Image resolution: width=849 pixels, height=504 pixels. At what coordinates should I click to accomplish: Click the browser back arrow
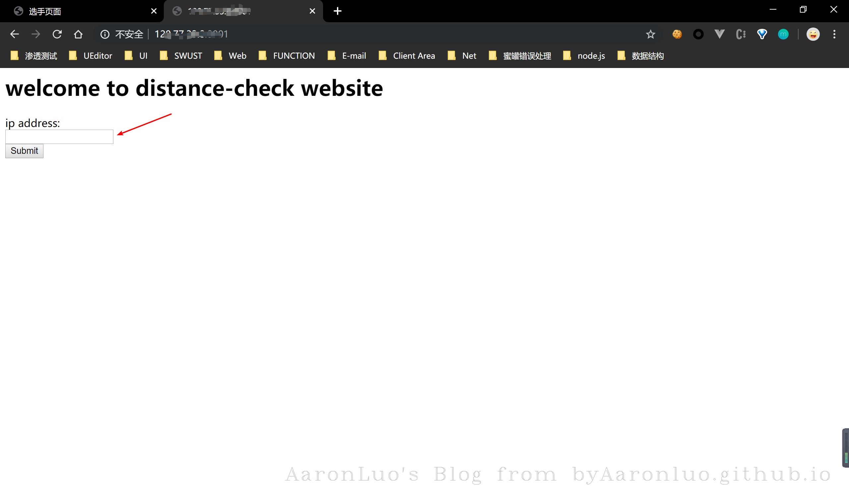[x=14, y=34]
